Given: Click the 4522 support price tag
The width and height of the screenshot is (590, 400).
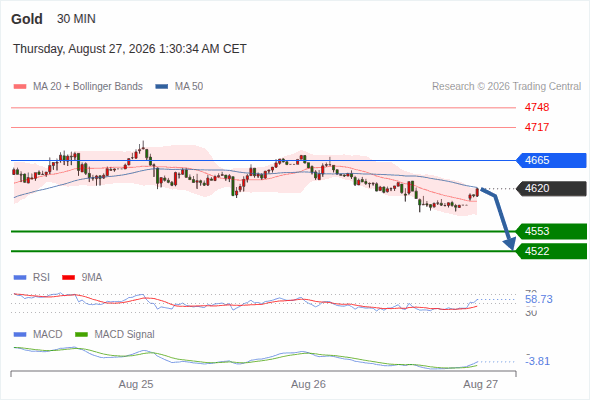Looking at the screenshot, I should click(x=551, y=251).
